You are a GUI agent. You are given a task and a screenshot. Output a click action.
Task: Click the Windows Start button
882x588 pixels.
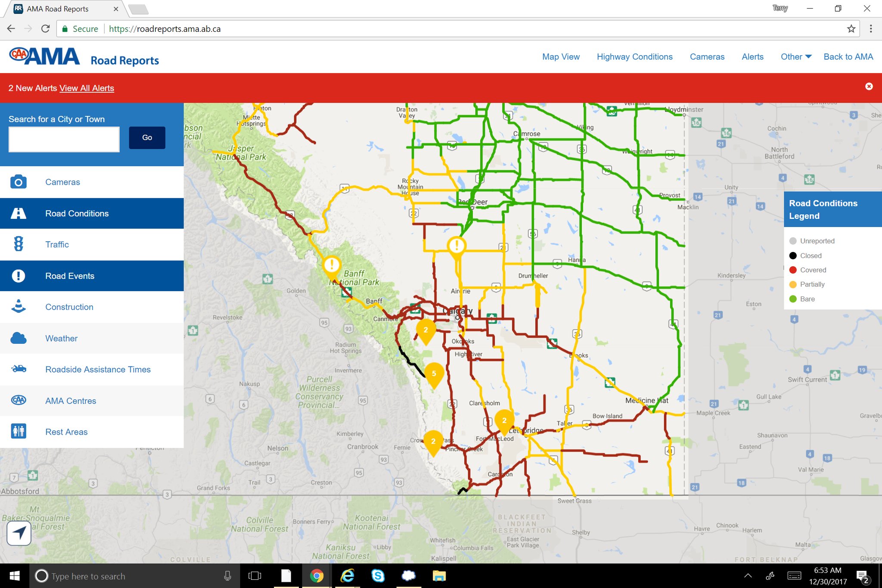point(15,576)
